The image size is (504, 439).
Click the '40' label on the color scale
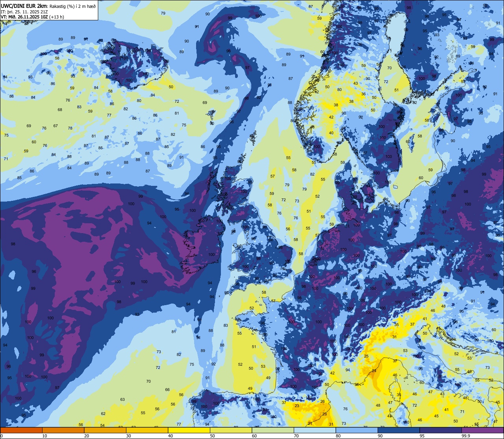point(170,436)
